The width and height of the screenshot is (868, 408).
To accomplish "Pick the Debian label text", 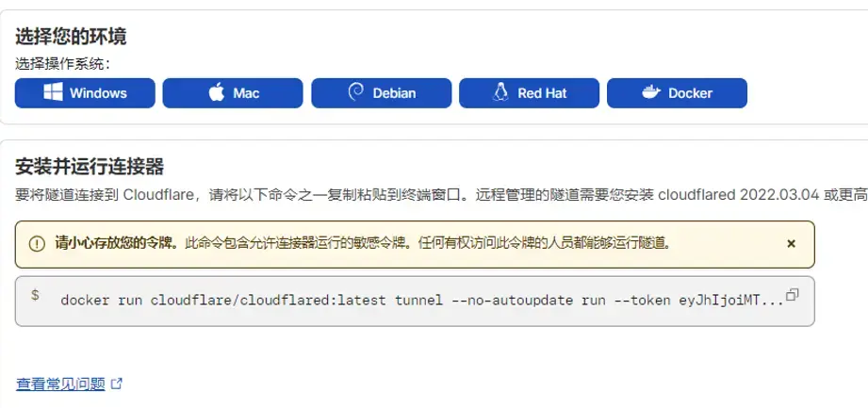I will 394,93.
